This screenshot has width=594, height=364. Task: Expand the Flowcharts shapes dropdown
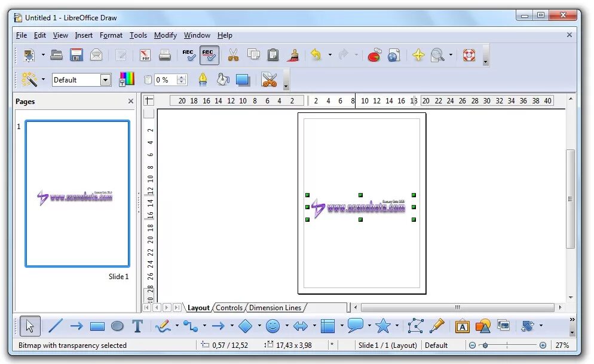click(342, 325)
